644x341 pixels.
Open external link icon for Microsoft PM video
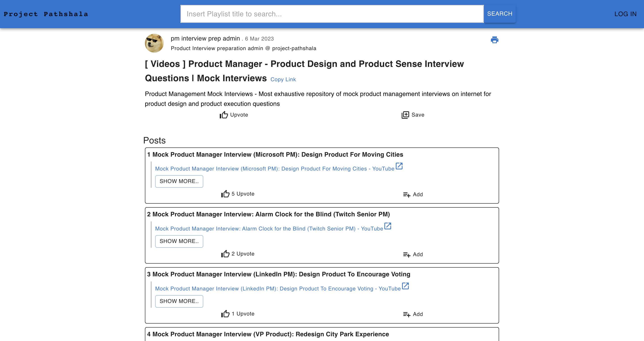pos(399,166)
